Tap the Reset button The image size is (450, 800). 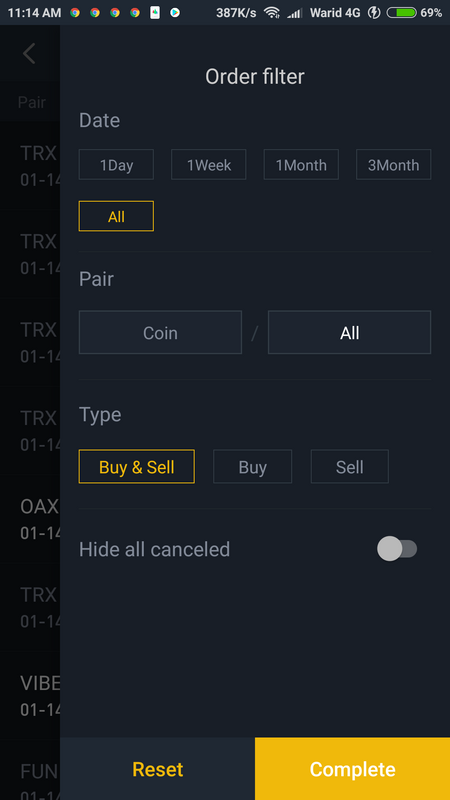(x=158, y=769)
